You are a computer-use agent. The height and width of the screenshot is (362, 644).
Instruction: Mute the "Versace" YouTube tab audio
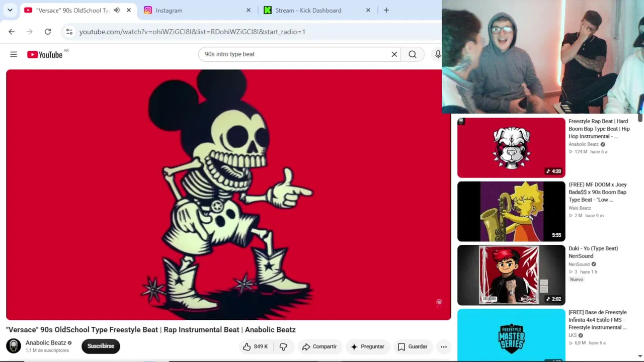click(x=117, y=10)
